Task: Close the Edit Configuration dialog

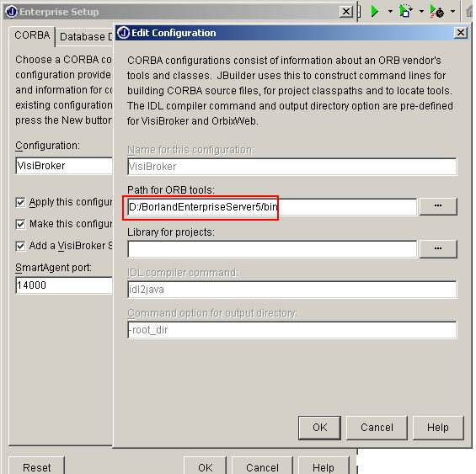Action: (x=461, y=33)
